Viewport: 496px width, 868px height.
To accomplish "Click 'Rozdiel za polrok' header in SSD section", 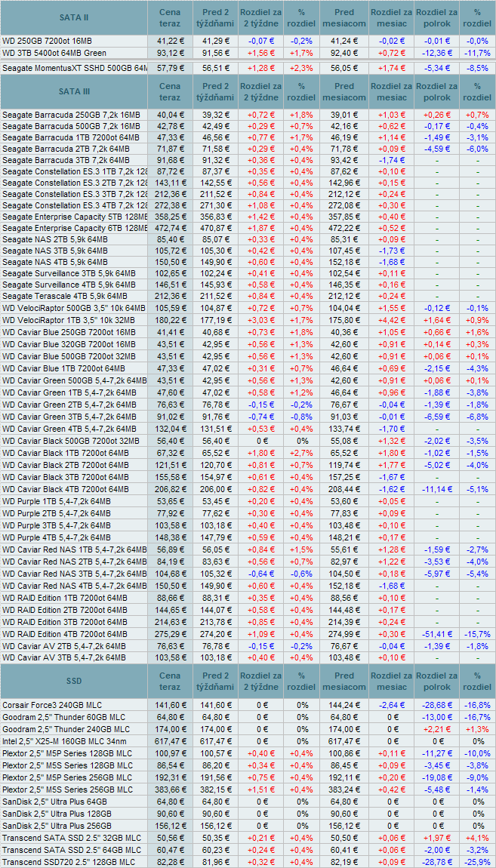I will [x=436, y=681].
